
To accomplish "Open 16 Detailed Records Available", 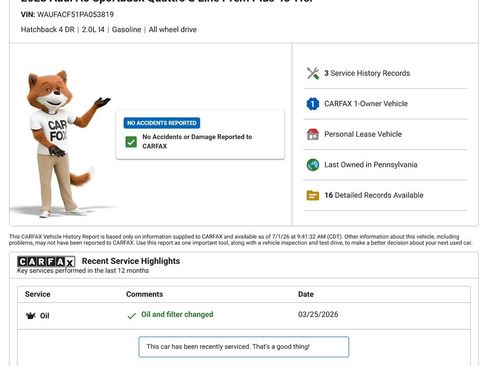I will pyautogui.click(x=374, y=195).
